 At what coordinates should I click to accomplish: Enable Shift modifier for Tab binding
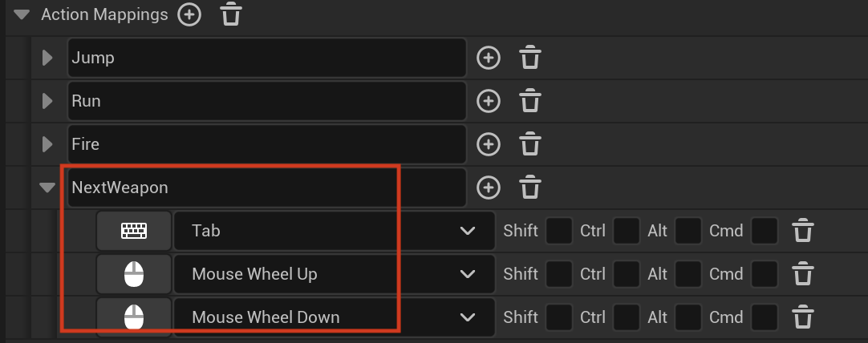tap(558, 231)
